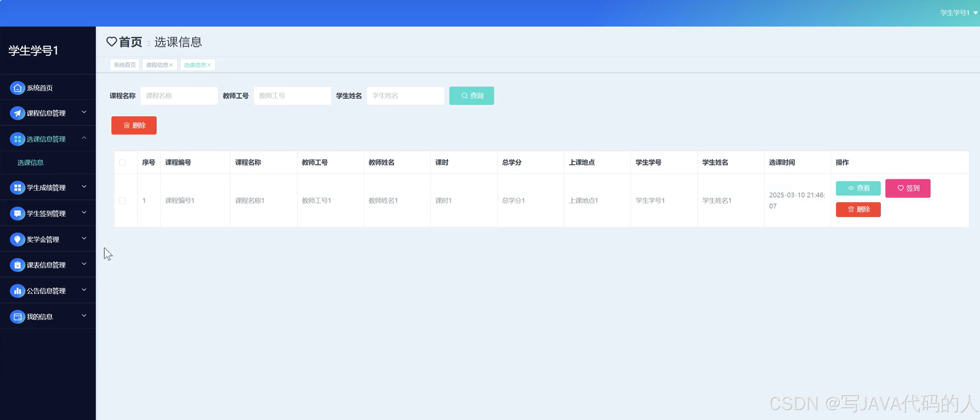Click the clipboard icon for 课表信息管理
Image resolution: width=980 pixels, height=420 pixels.
17,265
